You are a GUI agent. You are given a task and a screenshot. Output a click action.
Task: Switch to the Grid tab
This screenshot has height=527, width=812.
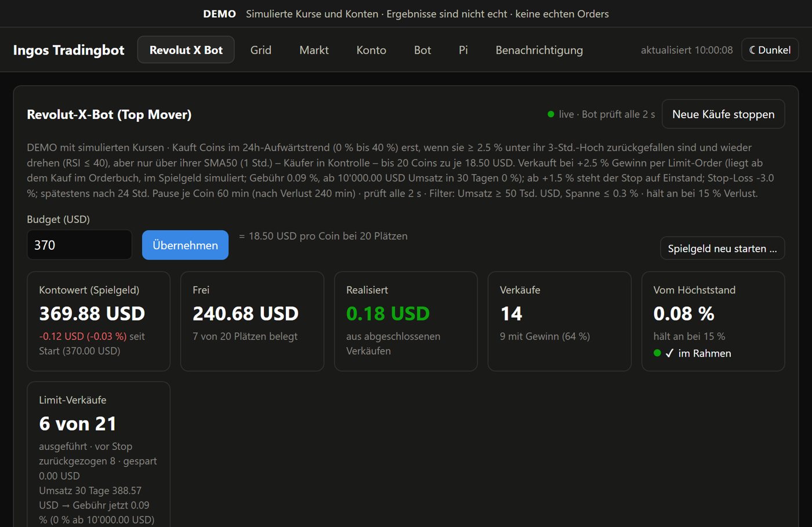pos(261,50)
